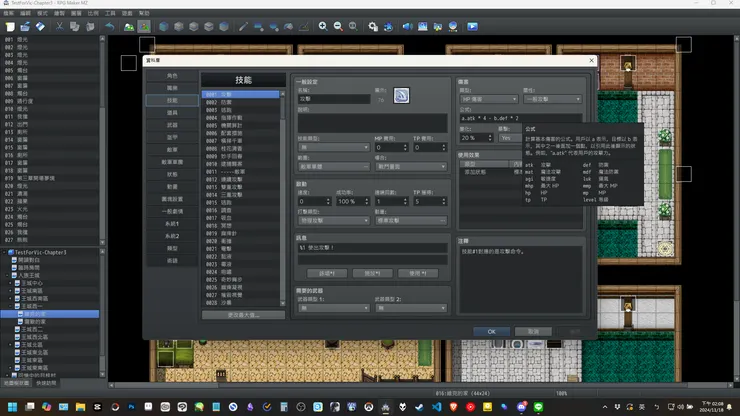Select the Rectangle drawing tool
Viewport: 740px width, 416px height.
click(258, 26)
